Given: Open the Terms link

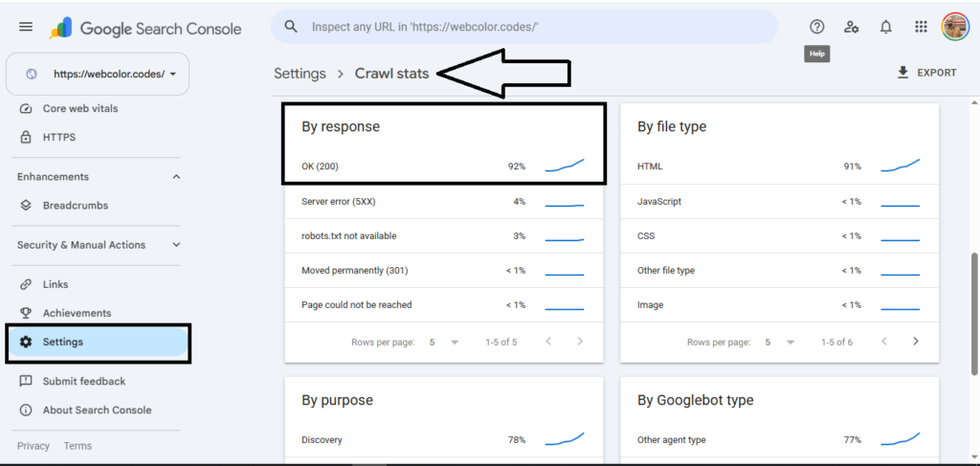Looking at the screenshot, I should coord(78,446).
